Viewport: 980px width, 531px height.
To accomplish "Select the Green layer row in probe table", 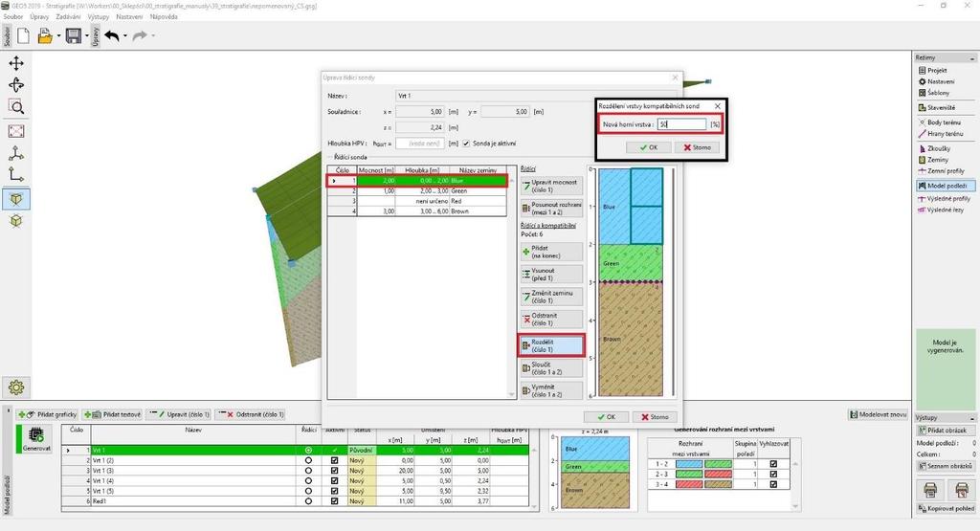I will (417, 190).
